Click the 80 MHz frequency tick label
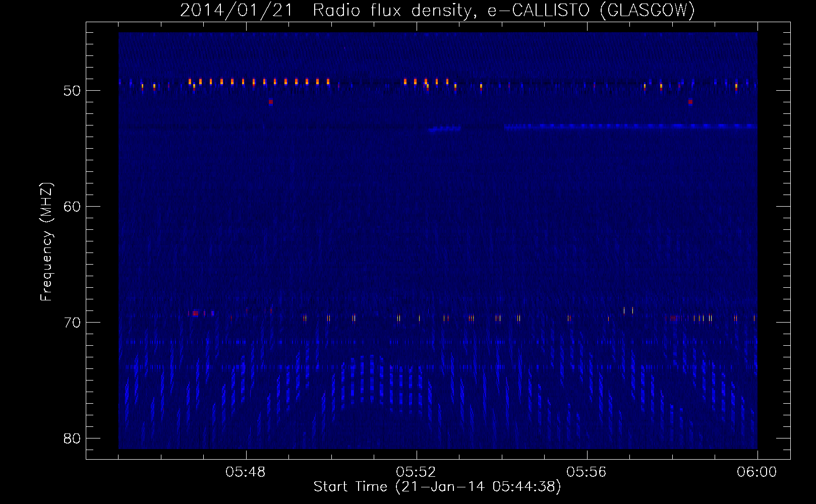 tap(72, 438)
